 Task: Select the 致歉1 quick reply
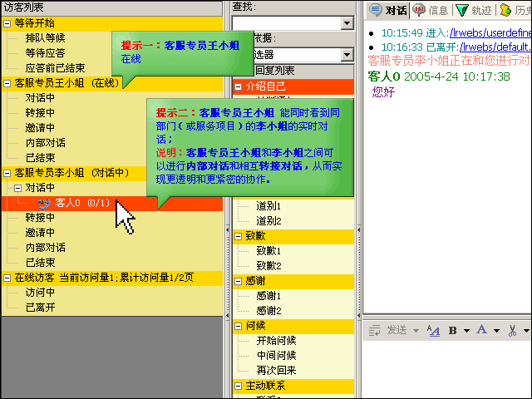[268, 251]
